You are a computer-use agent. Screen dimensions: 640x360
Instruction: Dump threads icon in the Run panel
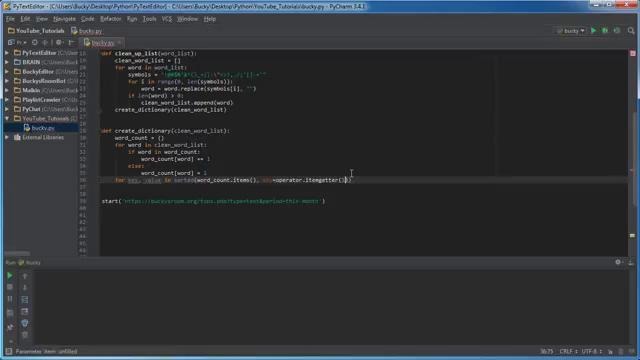10,313
